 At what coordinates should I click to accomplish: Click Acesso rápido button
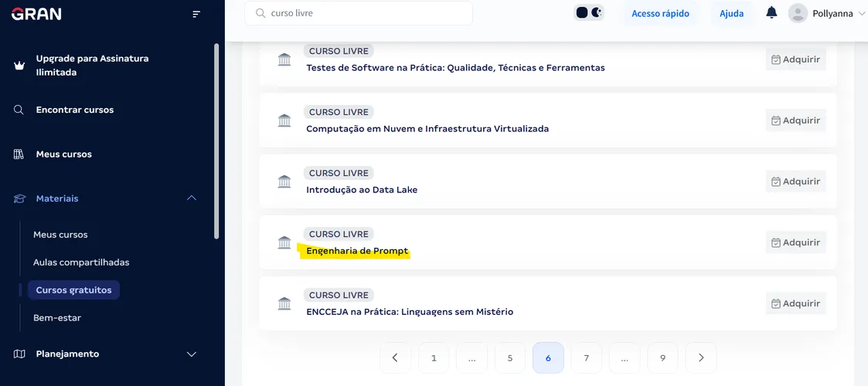click(x=660, y=14)
